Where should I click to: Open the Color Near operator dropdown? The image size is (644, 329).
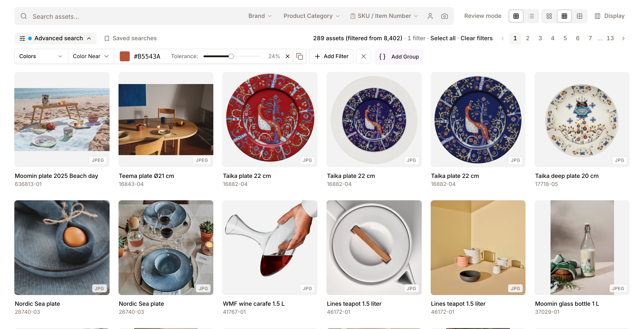[x=91, y=57]
